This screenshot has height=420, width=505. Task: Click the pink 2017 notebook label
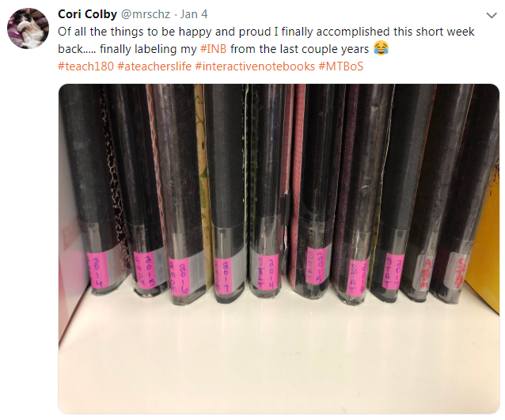tap(222, 274)
